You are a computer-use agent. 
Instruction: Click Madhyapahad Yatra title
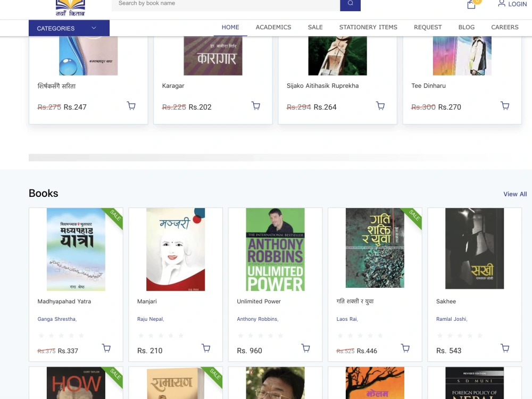point(64,301)
